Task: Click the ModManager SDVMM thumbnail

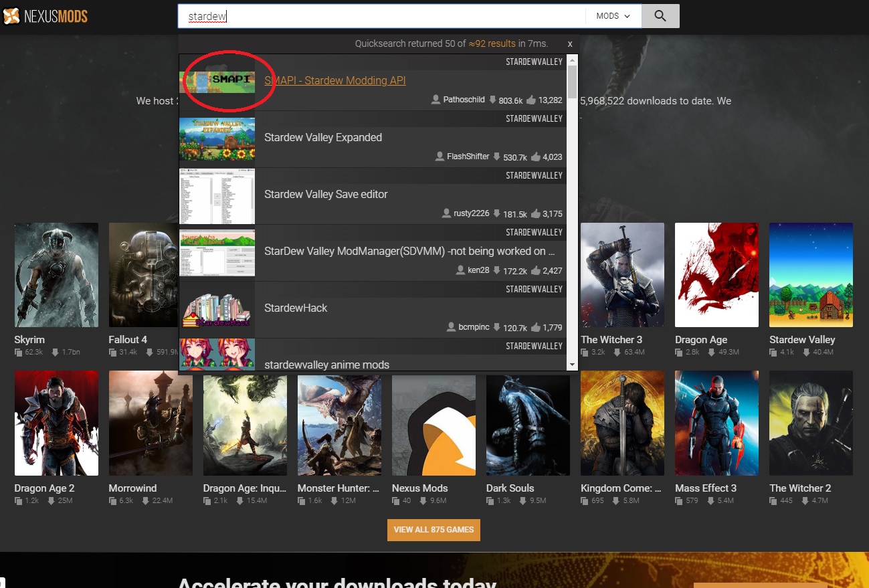Action: pos(217,252)
